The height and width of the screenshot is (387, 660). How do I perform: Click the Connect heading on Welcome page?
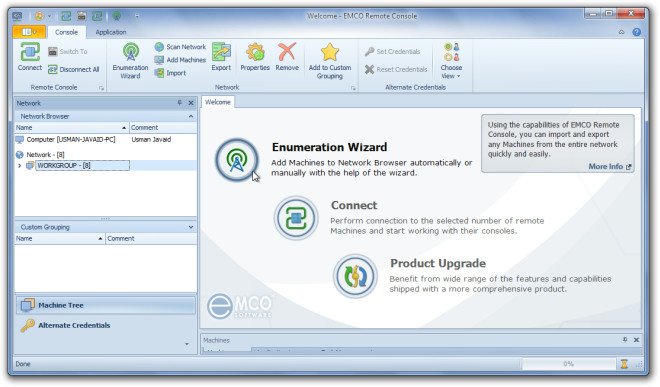point(354,205)
